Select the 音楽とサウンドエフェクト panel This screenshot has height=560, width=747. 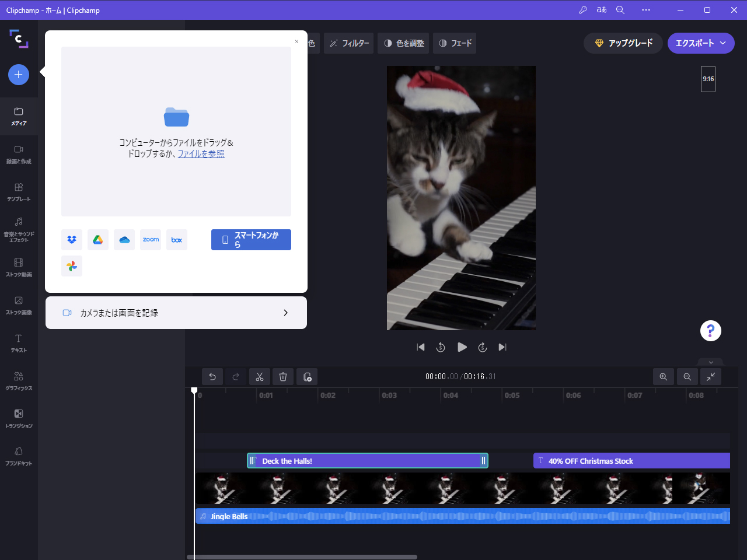click(x=18, y=229)
